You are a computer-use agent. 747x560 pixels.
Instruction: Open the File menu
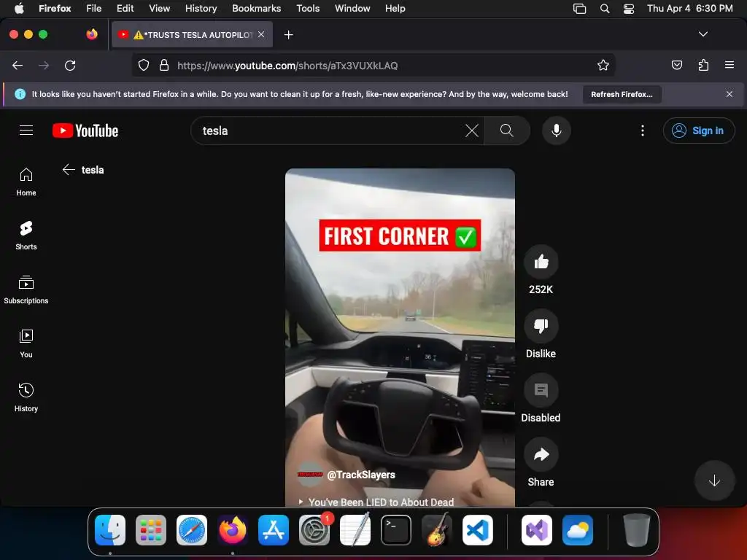point(94,8)
